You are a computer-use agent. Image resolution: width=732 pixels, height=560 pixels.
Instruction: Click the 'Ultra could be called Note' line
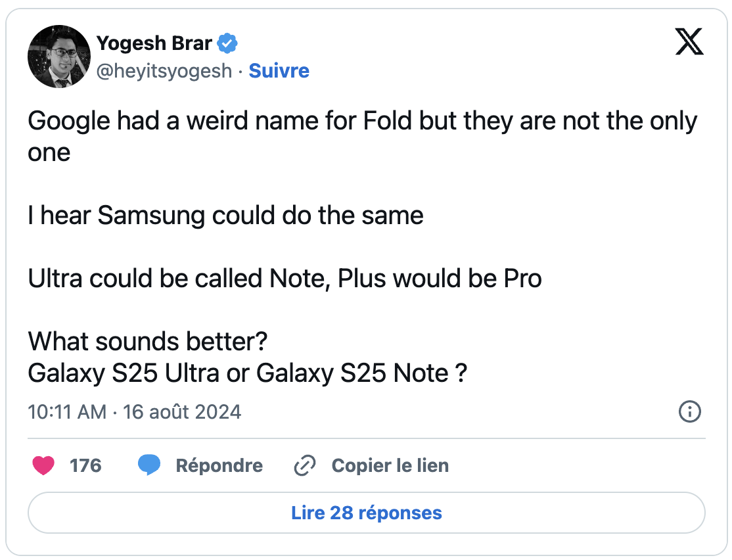285,279
